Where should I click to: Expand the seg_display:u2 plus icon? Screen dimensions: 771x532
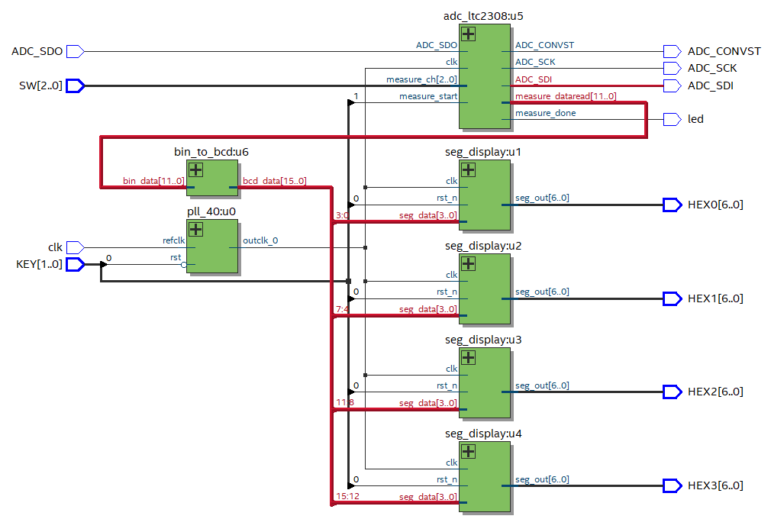click(469, 264)
